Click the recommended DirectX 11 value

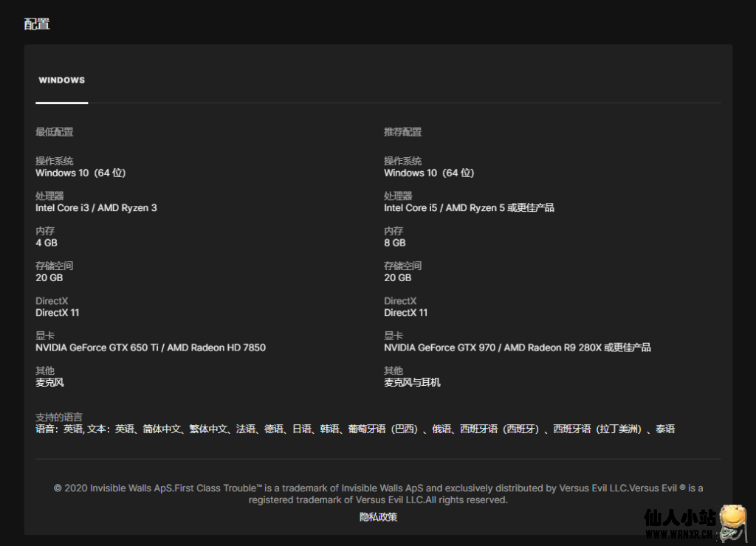pos(406,313)
